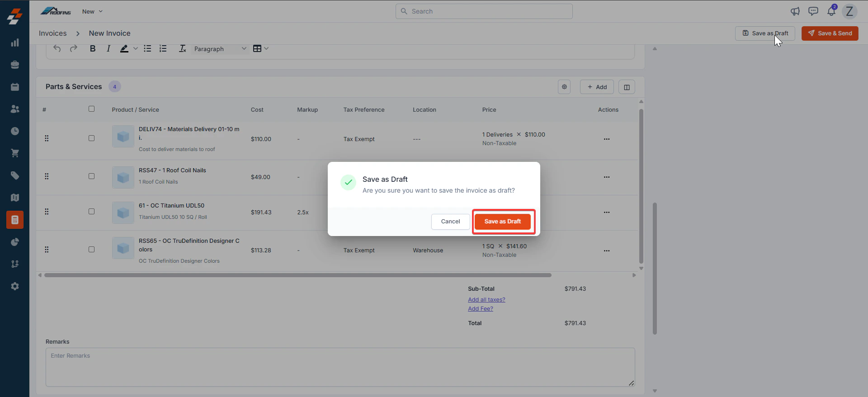The image size is (868, 397).
Task: Open the notifications bell
Action: 831,11
